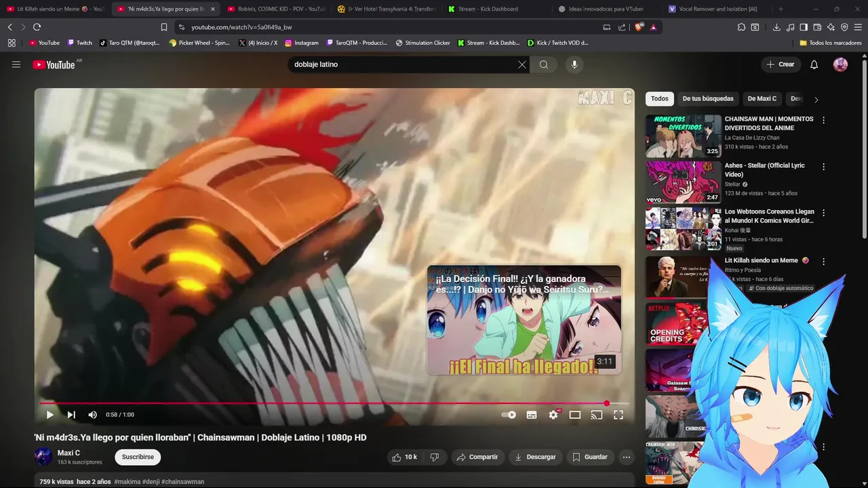Dislike the video with thumbs down
The width and height of the screenshot is (868, 488).
pyautogui.click(x=435, y=457)
